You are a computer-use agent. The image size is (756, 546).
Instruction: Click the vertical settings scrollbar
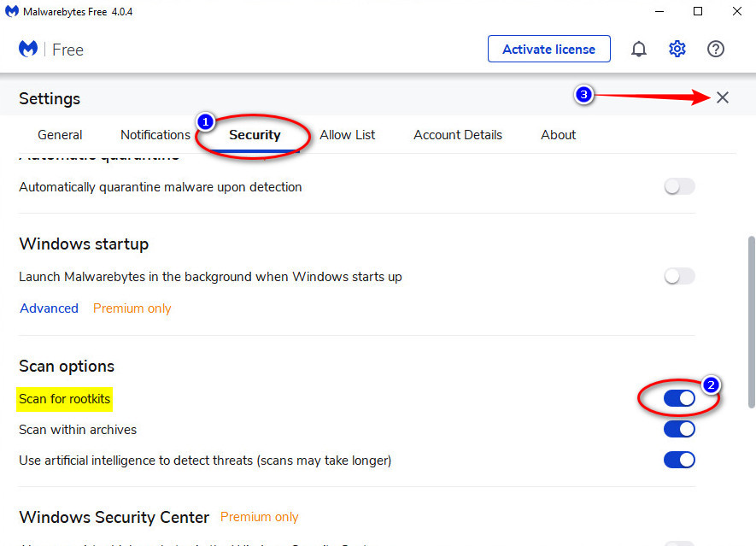click(751, 322)
